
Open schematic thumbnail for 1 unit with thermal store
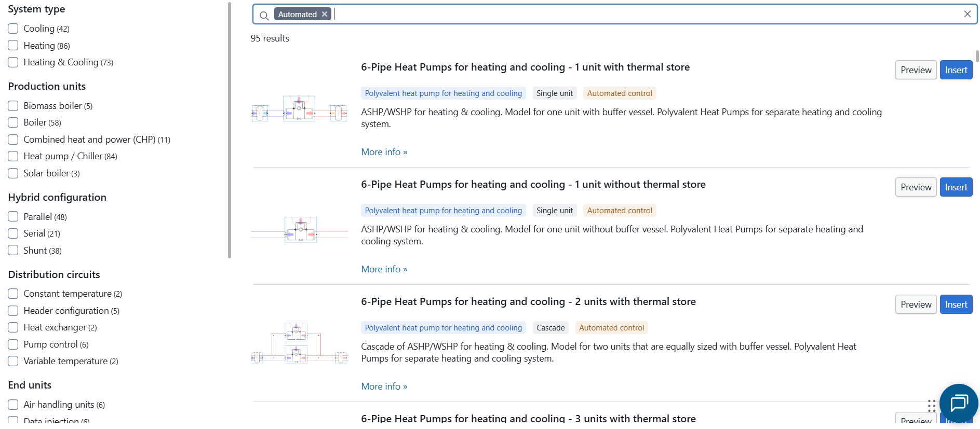299,109
